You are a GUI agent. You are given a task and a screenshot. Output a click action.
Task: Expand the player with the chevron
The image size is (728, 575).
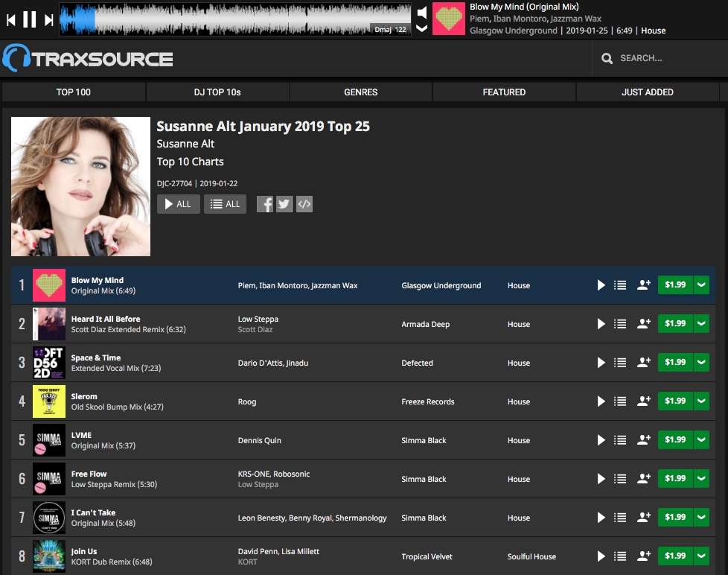tap(421, 28)
